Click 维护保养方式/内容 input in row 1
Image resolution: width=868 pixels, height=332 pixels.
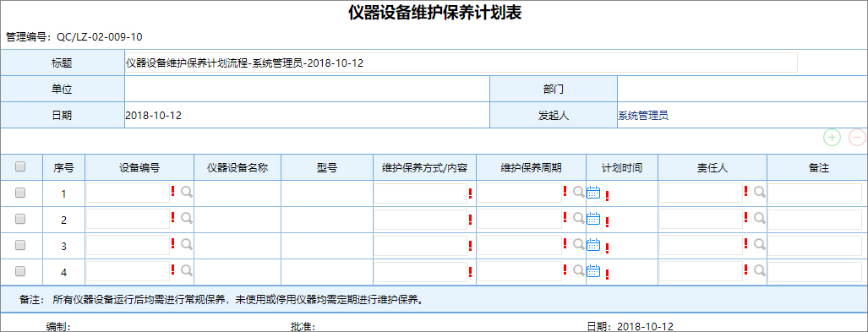click(420, 193)
